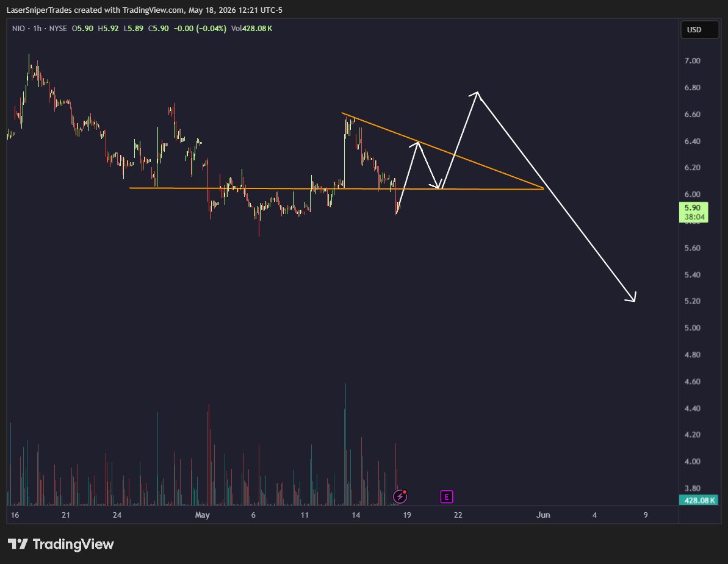Viewport: 728px width, 564px height.
Task: Click the 6.60 price axis label
Action: (x=692, y=115)
